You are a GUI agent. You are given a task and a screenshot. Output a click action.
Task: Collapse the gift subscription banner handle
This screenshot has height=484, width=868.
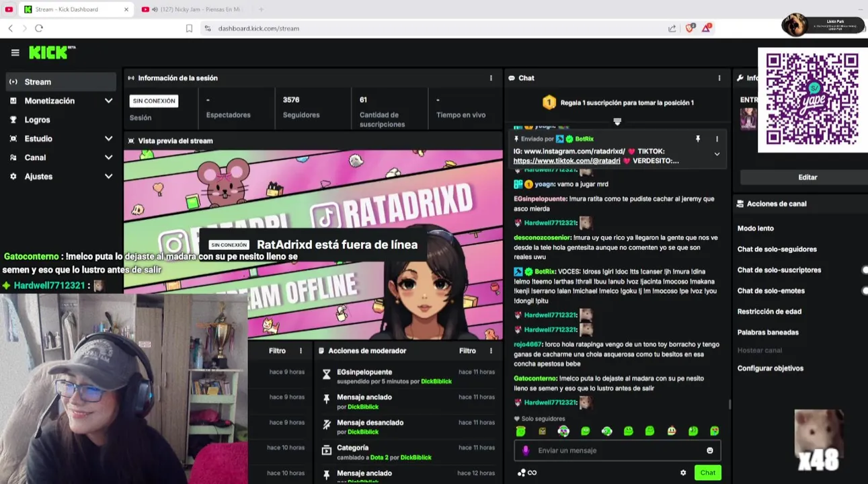(617, 122)
